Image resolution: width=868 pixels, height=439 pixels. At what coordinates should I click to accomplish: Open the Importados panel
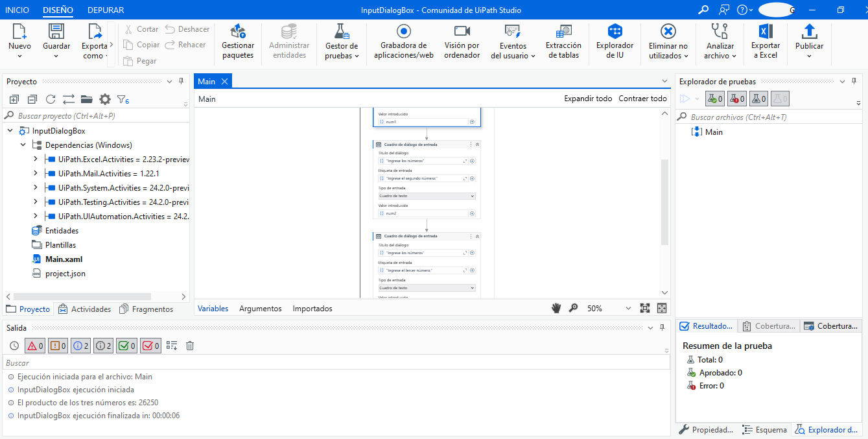pyautogui.click(x=312, y=309)
